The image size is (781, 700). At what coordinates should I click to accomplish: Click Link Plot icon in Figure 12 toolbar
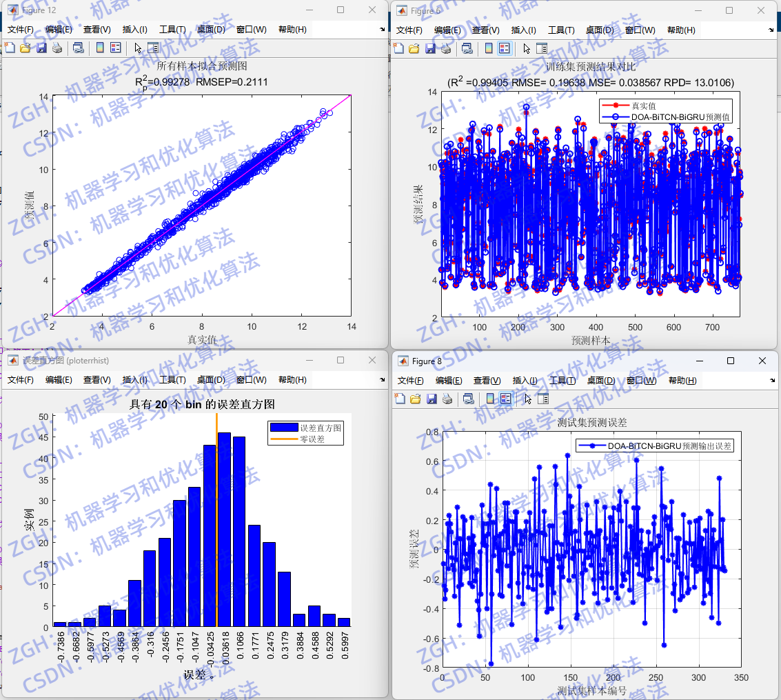click(78, 48)
